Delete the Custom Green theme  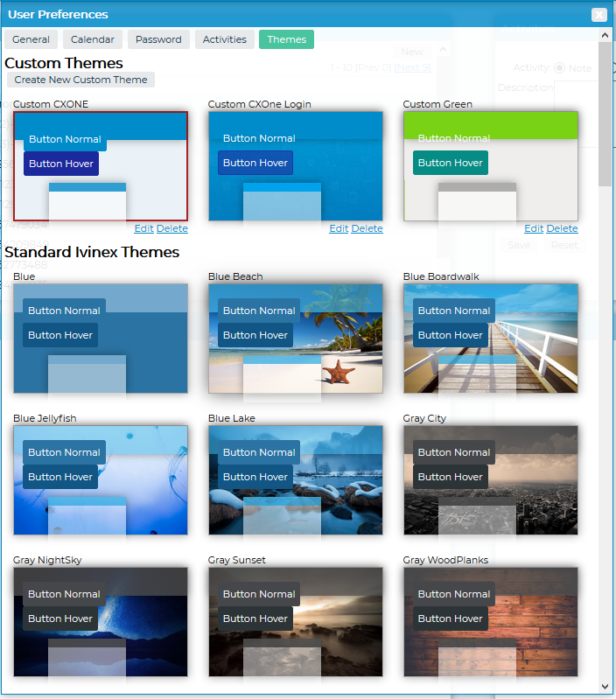(562, 228)
